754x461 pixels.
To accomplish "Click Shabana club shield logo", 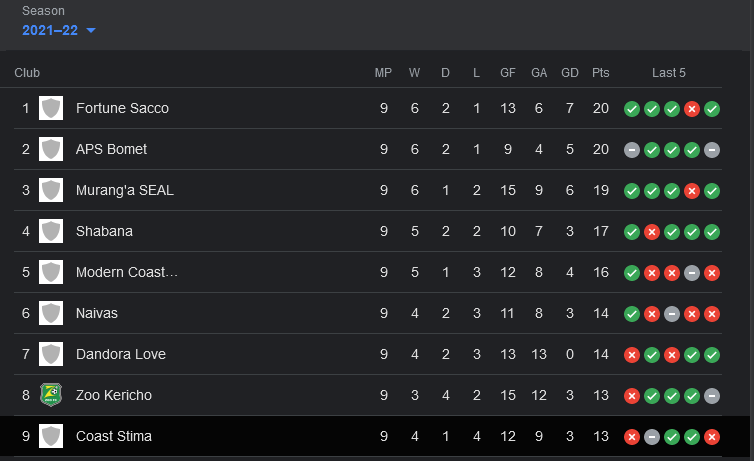I will point(51,231).
